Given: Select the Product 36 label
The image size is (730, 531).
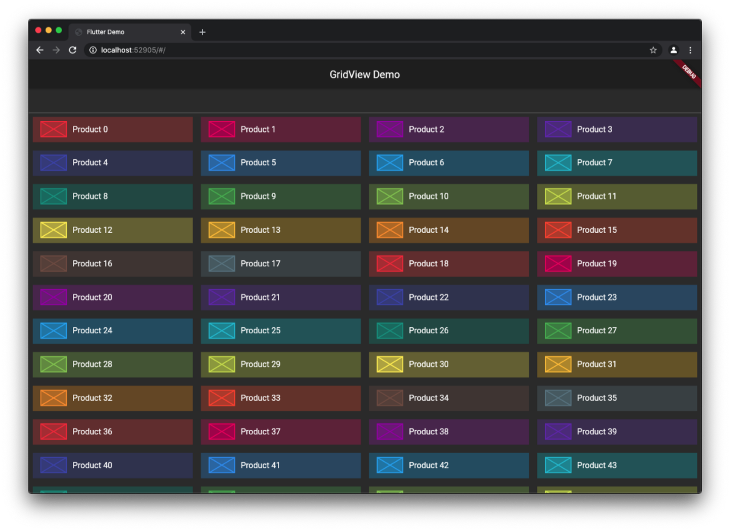Looking at the screenshot, I should pyautogui.click(x=92, y=432).
